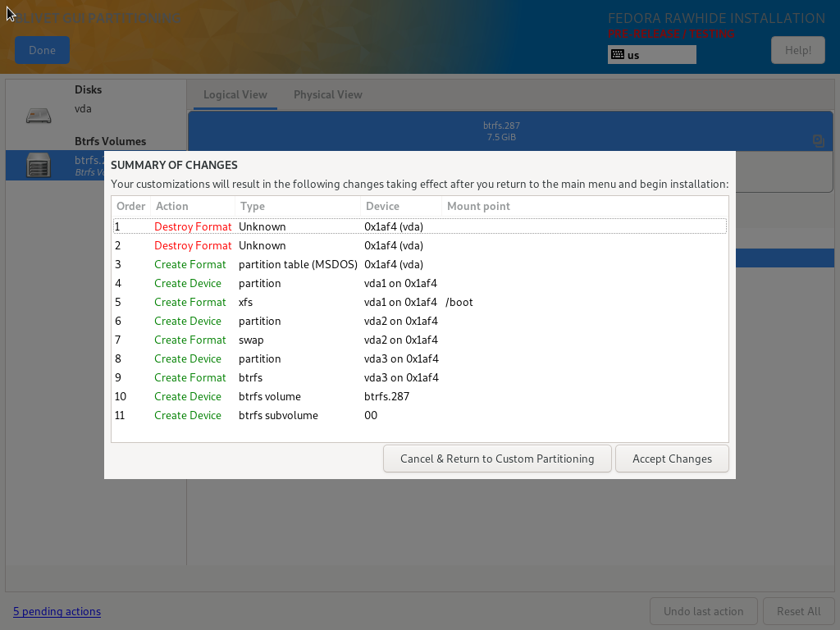The width and height of the screenshot is (840, 630).
Task: Open the 5 pending actions link
Action: point(57,611)
